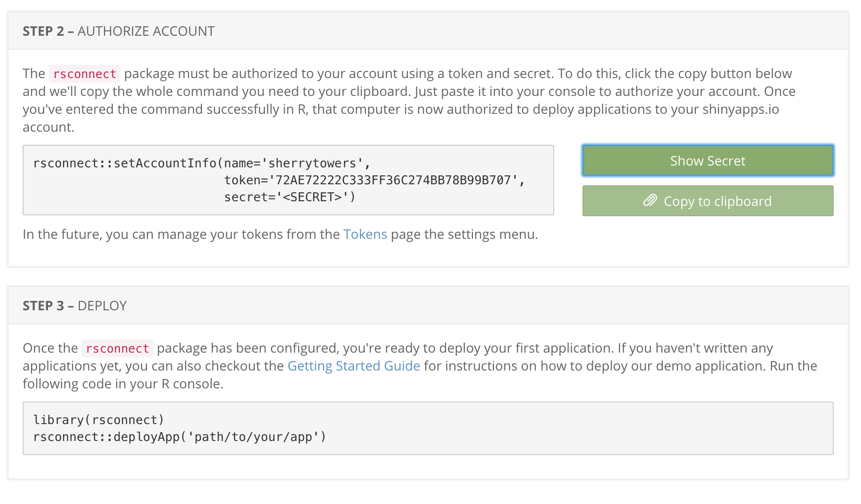Click the rsconnect::deployApp('path/to/your/app') line
Viewport: 861px width, 504px height.
click(x=180, y=437)
